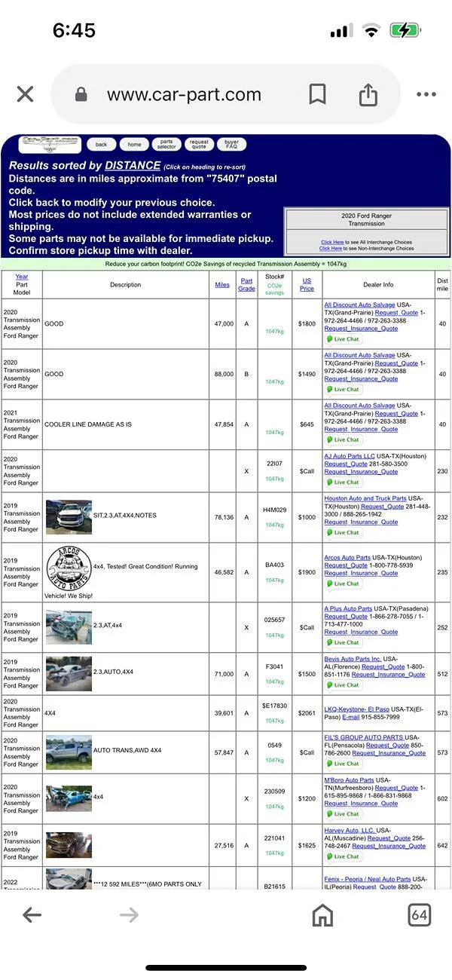Click the request quote nav button
This screenshot has height=980, width=452.
tap(199, 144)
